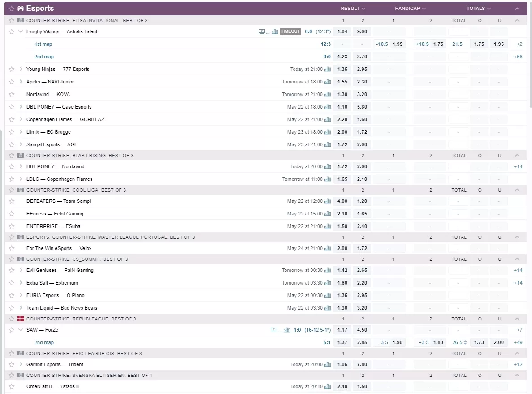Click the Esports gamepad icon
The width and height of the screenshot is (532, 394).
[x=21, y=9]
